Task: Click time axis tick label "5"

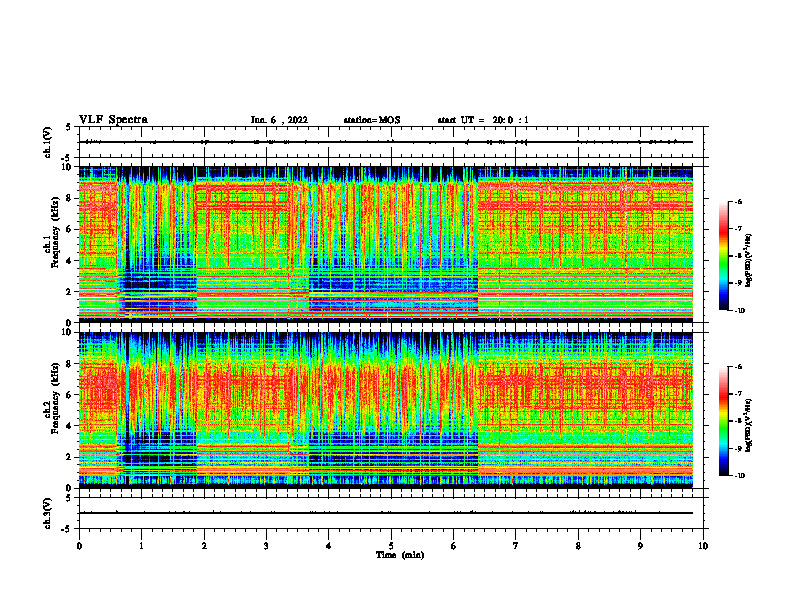Action: (391, 546)
